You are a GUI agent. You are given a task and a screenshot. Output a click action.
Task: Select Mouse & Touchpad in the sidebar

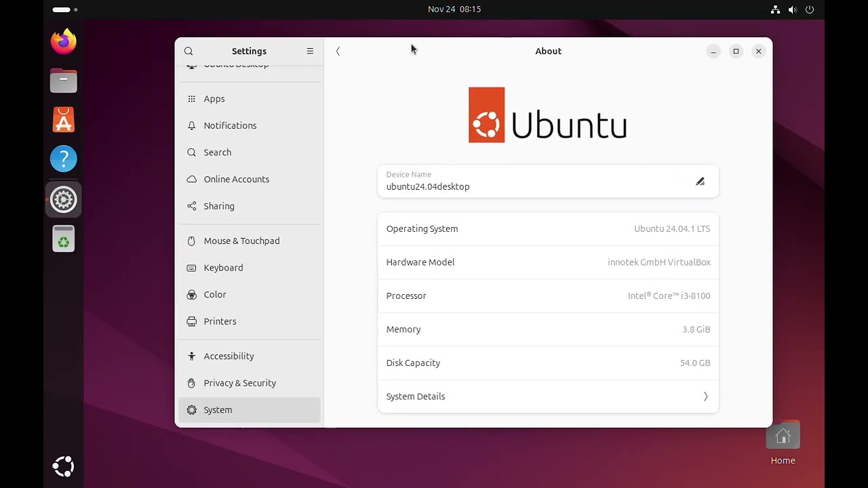(249, 241)
